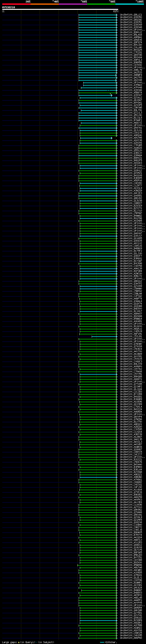Select UniRef100_Q39347 short alignment label
The width and height of the screenshot is (146, 644).
(131, 95)
